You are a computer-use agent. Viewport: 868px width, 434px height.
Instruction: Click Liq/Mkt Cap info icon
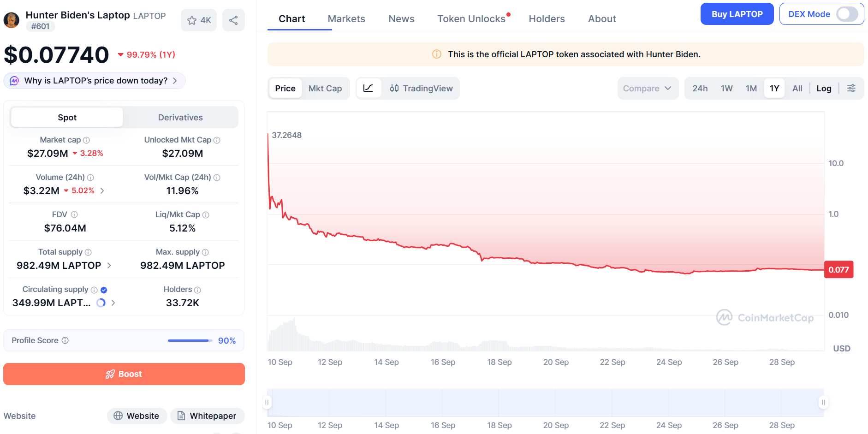tap(206, 215)
